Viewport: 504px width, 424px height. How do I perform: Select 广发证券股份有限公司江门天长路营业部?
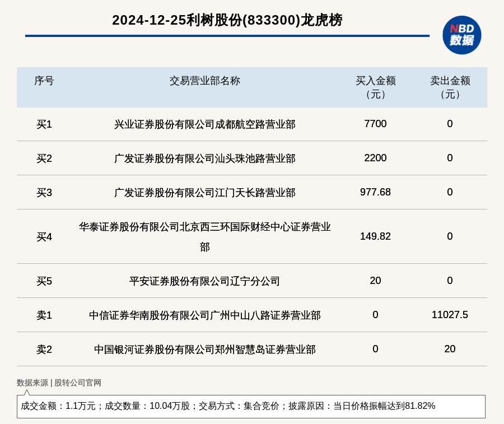click(x=205, y=192)
